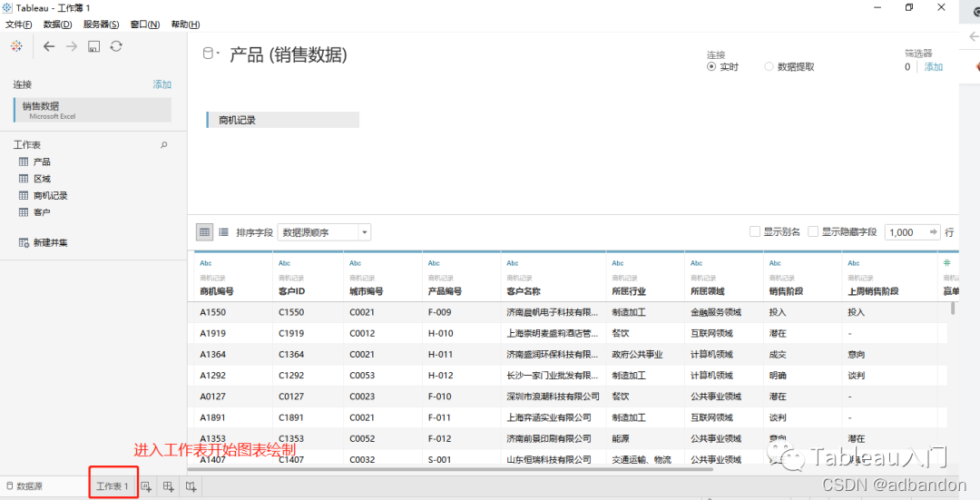Viewport: 980px width, 500px height.
Task: Open the 窗口 menu
Action: point(145,25)
